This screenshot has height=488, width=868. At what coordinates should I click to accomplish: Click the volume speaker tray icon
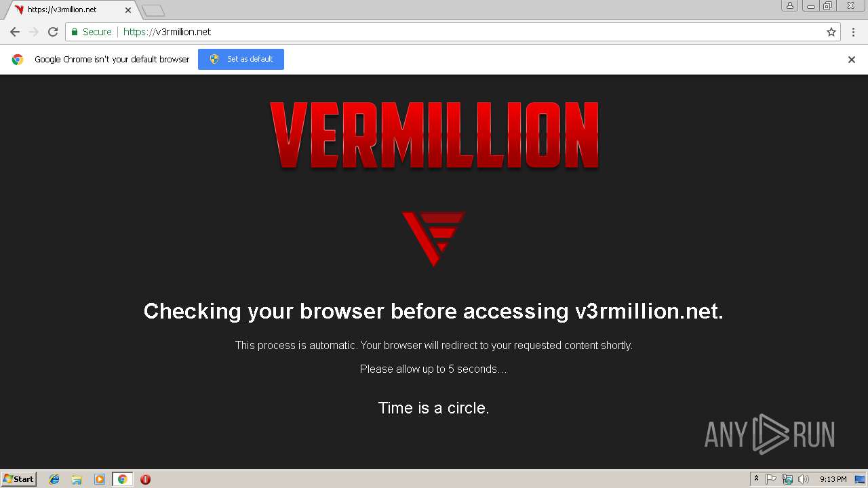pos(804,479)
